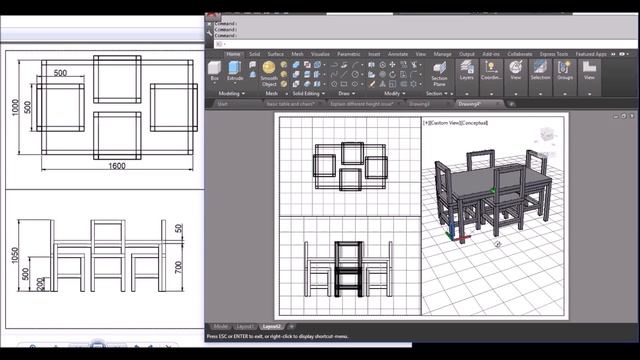Switch to the Layout1 tab
The width and height of the screenshot is (640, 360).
tap(244, 327)
